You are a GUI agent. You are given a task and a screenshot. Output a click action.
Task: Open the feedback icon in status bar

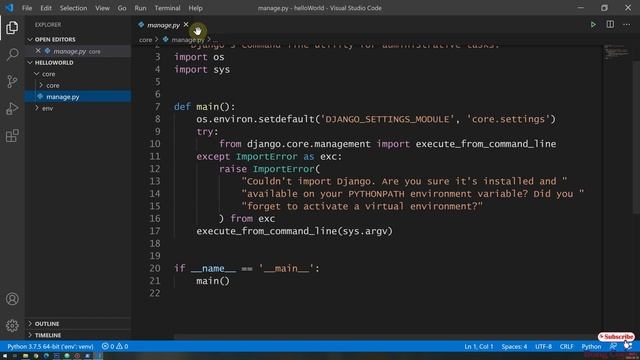[613, 346]
